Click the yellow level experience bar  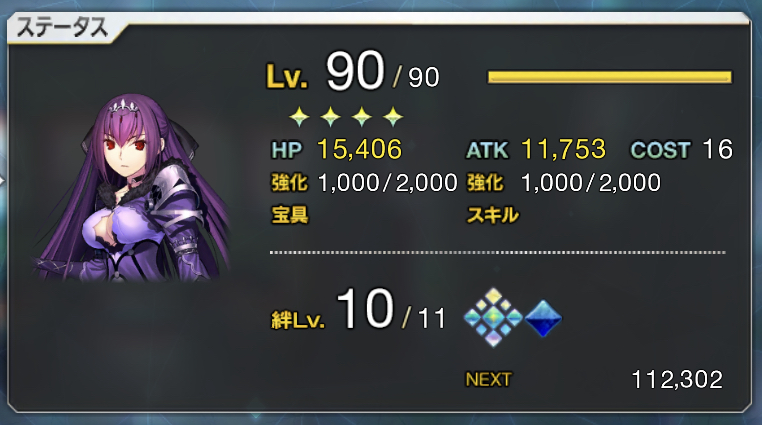pyautogui.click(x=609, y=77)
